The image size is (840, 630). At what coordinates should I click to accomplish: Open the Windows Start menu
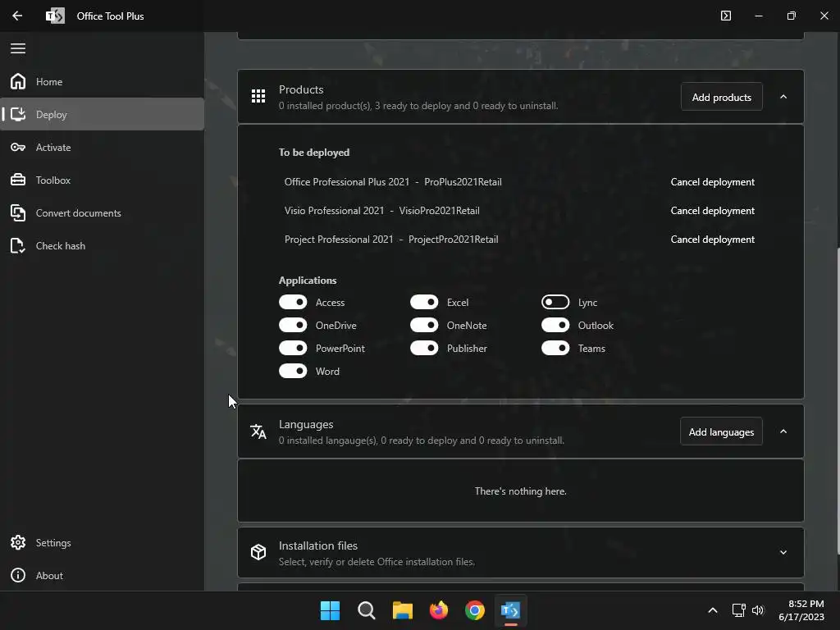(330, 610)
